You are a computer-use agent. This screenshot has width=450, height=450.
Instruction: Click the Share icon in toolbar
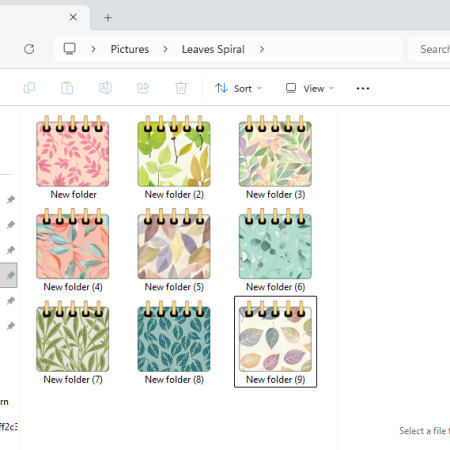tap(143, 88)
